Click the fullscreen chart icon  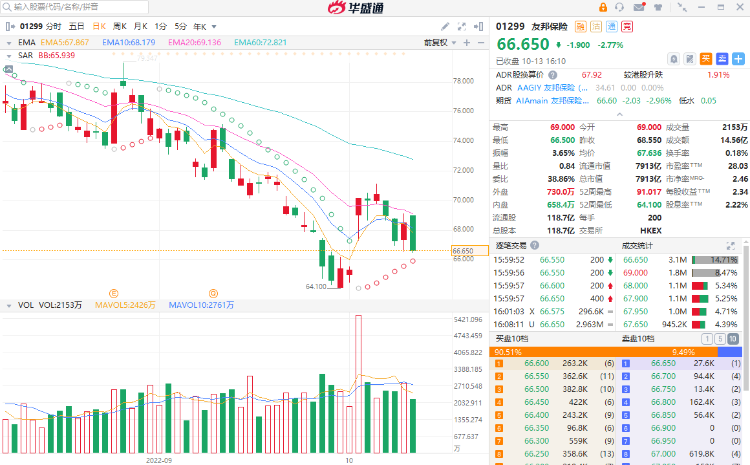[462, 26]
